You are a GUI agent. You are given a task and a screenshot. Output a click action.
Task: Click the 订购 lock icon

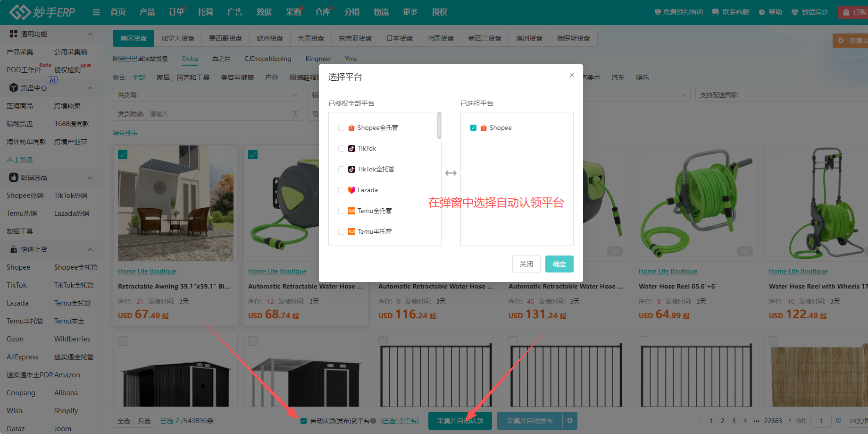click(846, 12)
